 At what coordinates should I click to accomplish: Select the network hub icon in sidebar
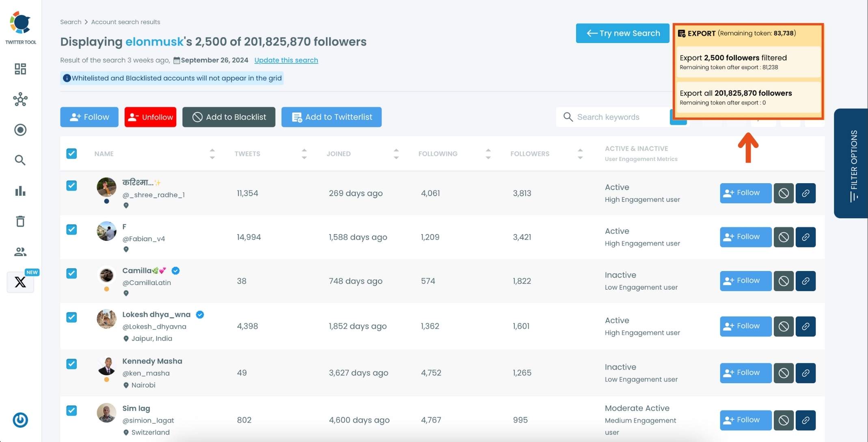pos(20,99)
